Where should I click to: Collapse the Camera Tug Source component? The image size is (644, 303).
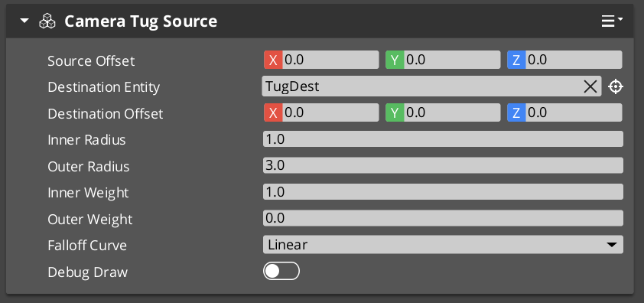[x=24, y=21]
